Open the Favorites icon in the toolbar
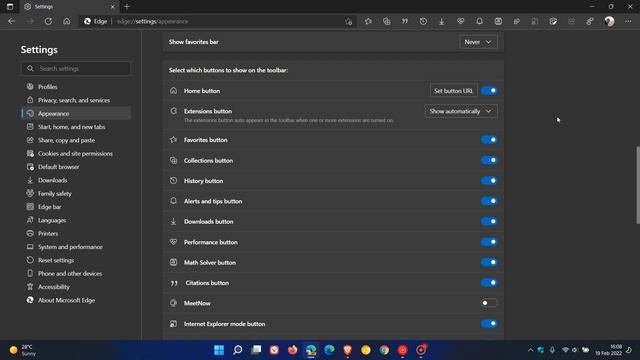Viewport: 640px width, 360px height. coord(368,21)
